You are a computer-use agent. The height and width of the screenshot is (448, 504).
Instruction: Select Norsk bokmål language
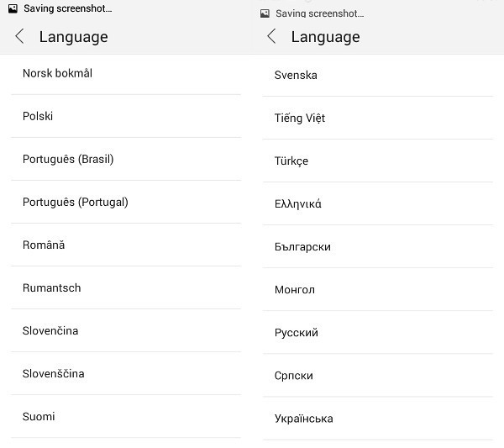57,73
